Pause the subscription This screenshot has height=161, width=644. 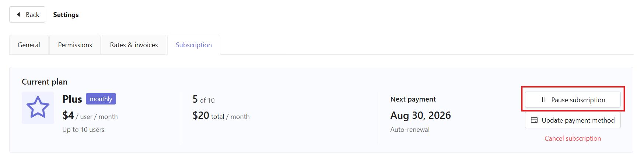pyautogui.click(x=573, y=100)
